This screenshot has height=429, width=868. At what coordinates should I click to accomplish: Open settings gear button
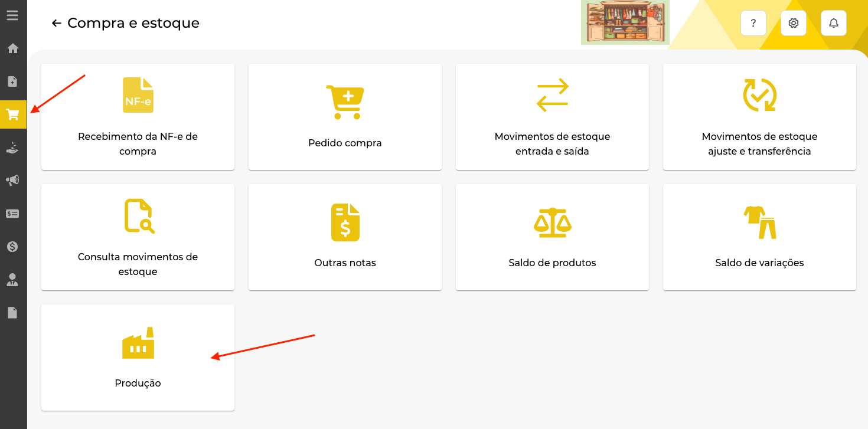coord(794,23)
